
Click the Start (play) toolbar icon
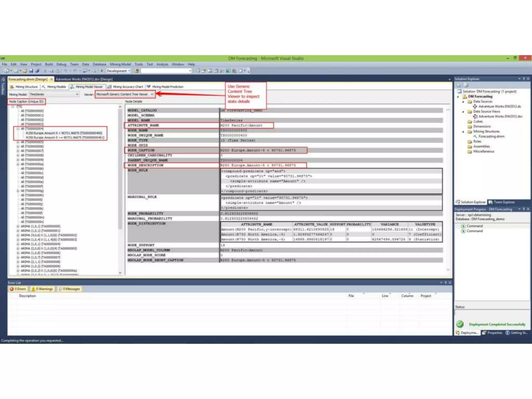[x=102, y=71]
